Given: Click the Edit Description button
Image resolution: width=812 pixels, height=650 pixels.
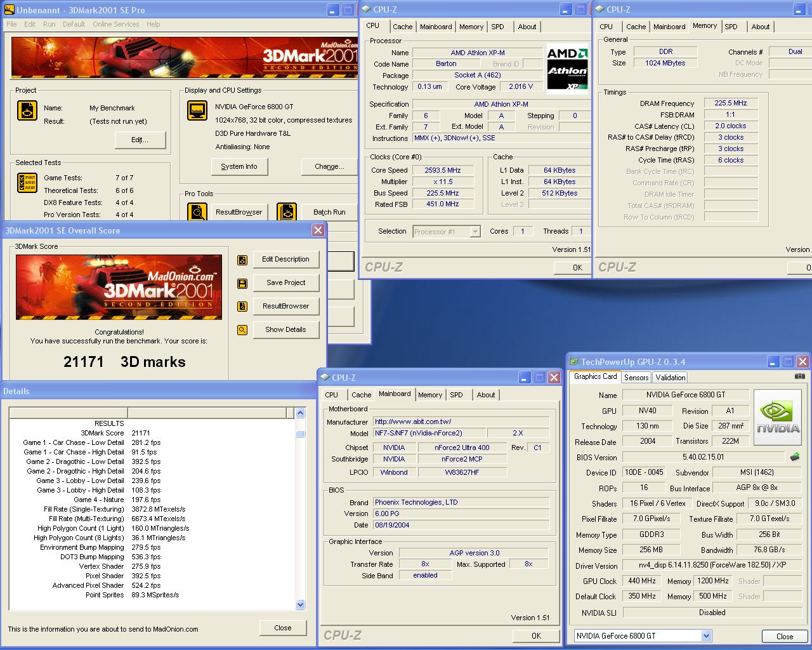Looking at the screenshot, I should [285, 259].
